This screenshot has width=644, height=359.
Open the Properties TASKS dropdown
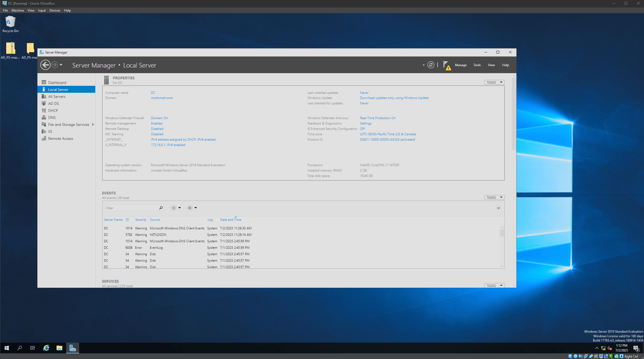494,82
